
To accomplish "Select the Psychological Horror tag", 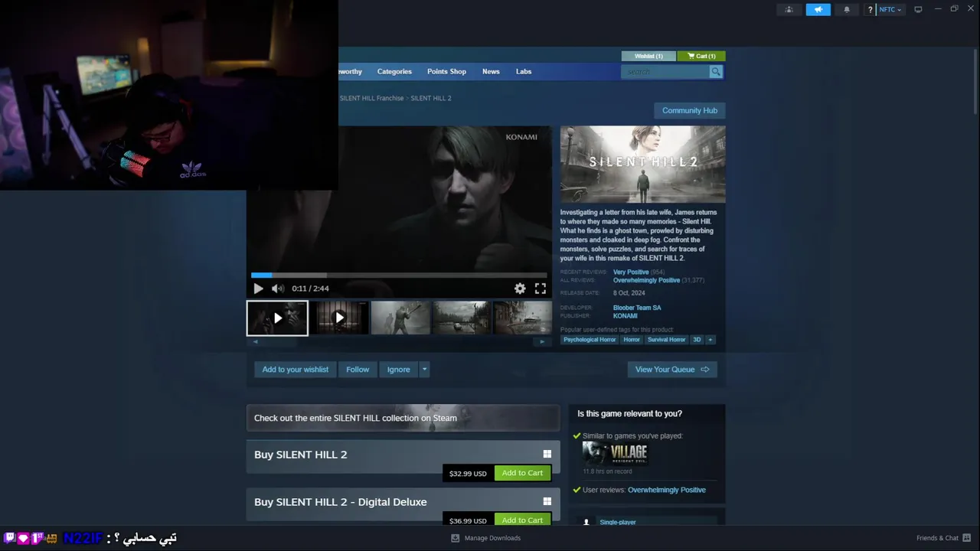I will click(x=590, y=340).
